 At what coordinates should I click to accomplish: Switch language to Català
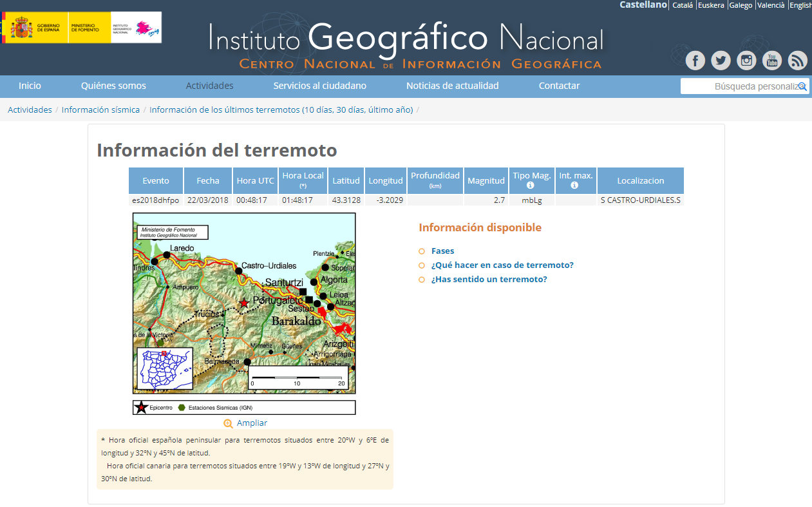point(683,5)
